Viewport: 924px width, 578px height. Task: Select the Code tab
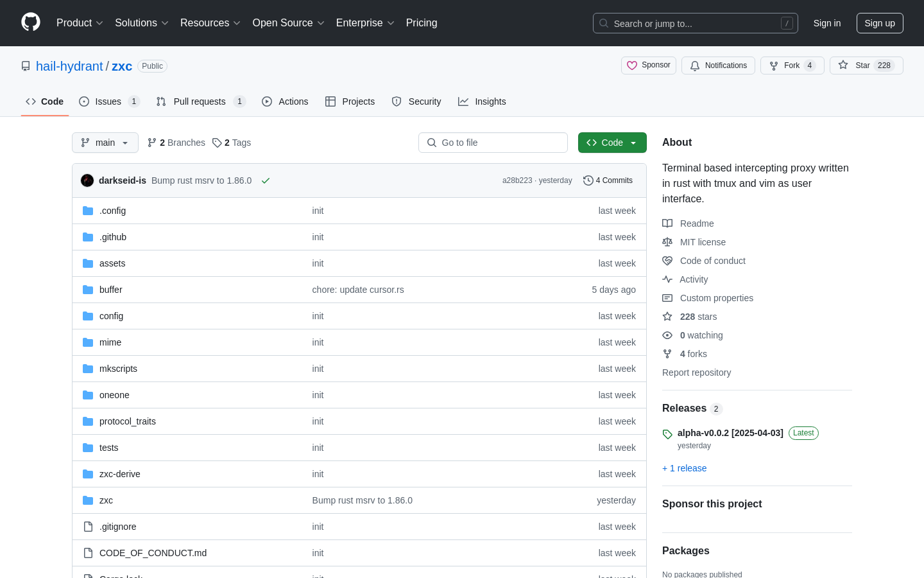click(x=45, y=101)
